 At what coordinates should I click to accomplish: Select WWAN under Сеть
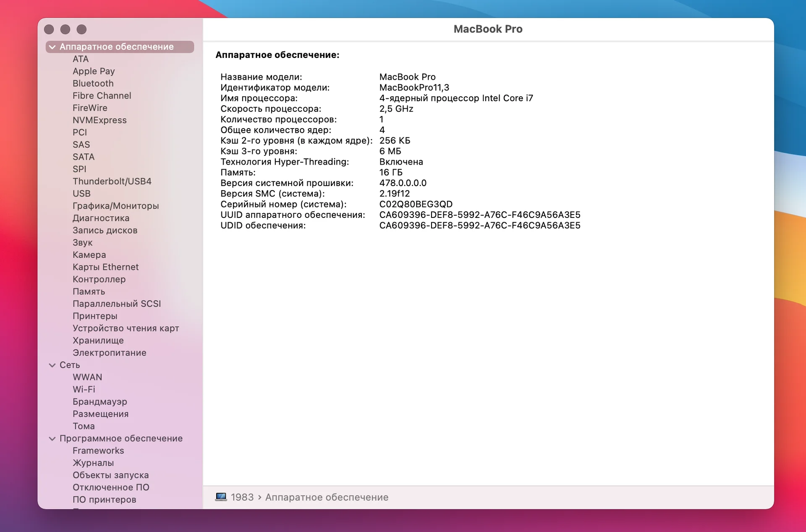click(87, 377)
